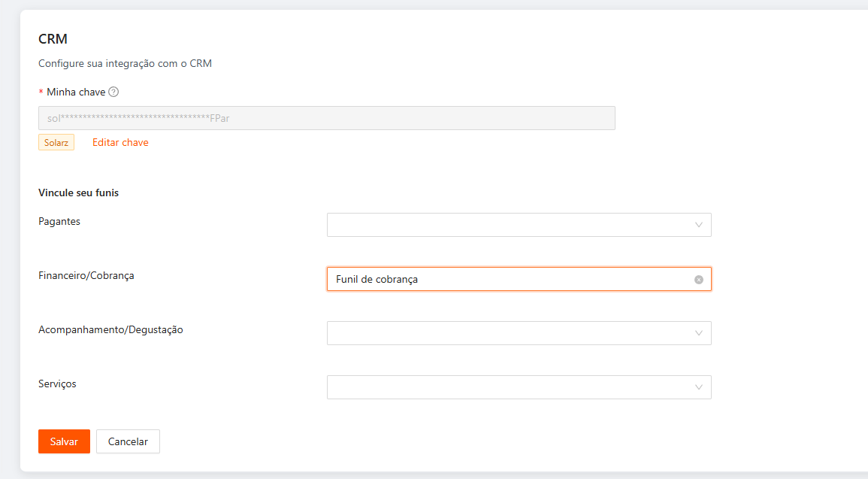
Task: Click the Acompanhamento/Degustação field label
Action: pyautogui.click(x=110, y=329)
